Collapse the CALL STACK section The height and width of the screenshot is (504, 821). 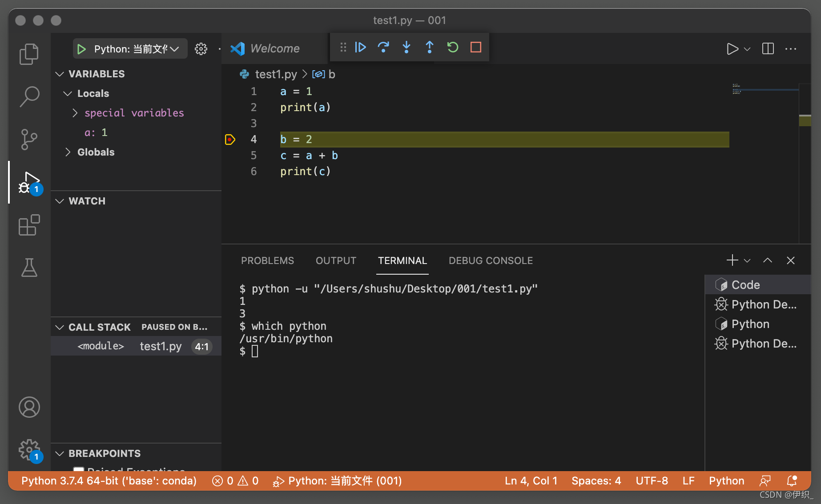(60, 327)
